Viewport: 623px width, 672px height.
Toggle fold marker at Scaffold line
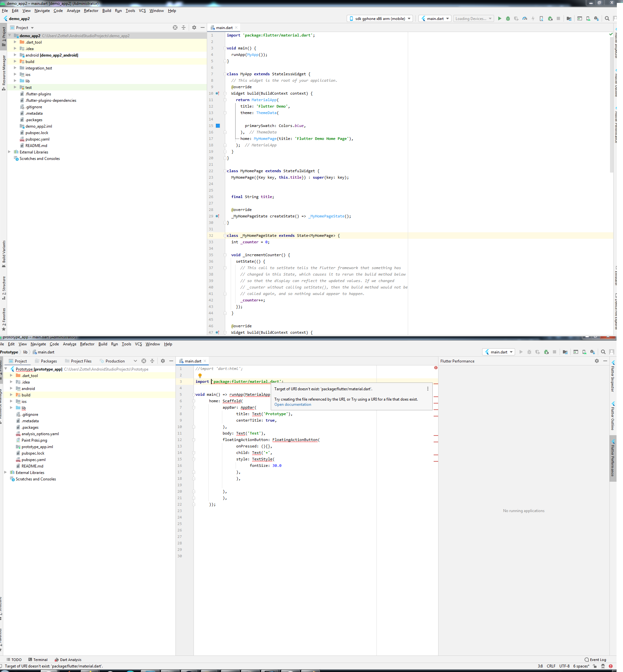(194, 401)
